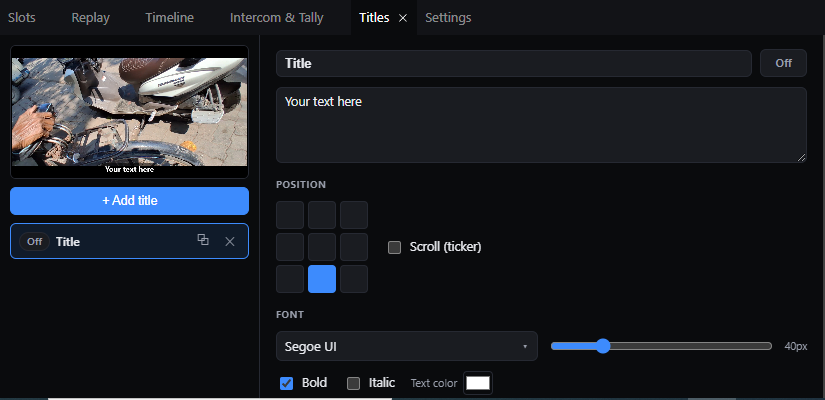This screenshot has height=400, width=825.
Task: Enable the Scroll (ticker) checkbox
Action: [394, 247]
